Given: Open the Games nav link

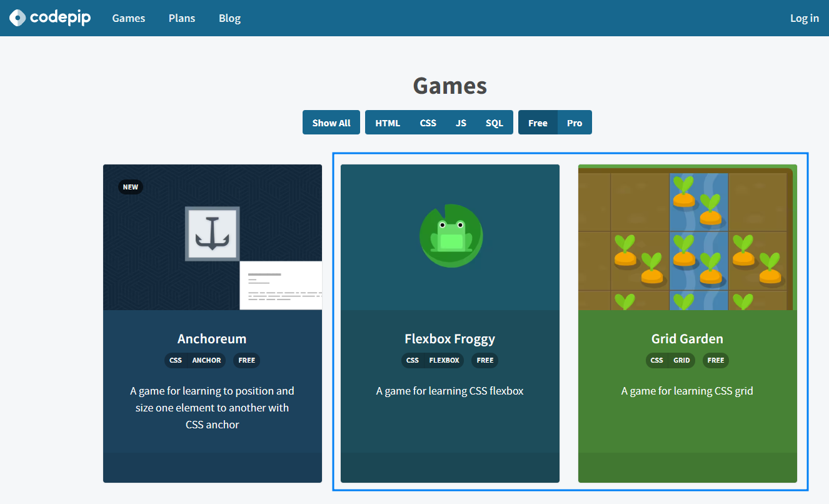Looking at the screenshot, I should (x=129, y=18).
